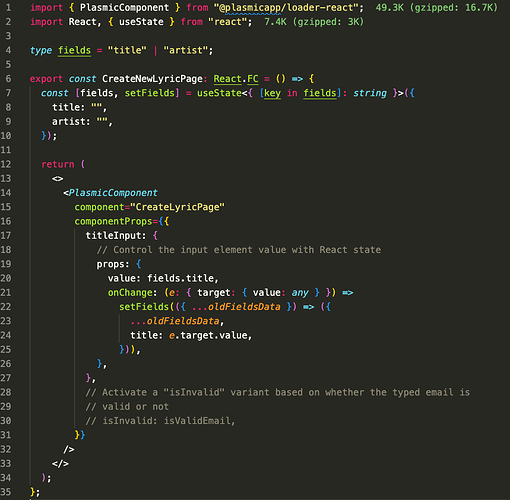Click the any type on line 21

(300, 293)
